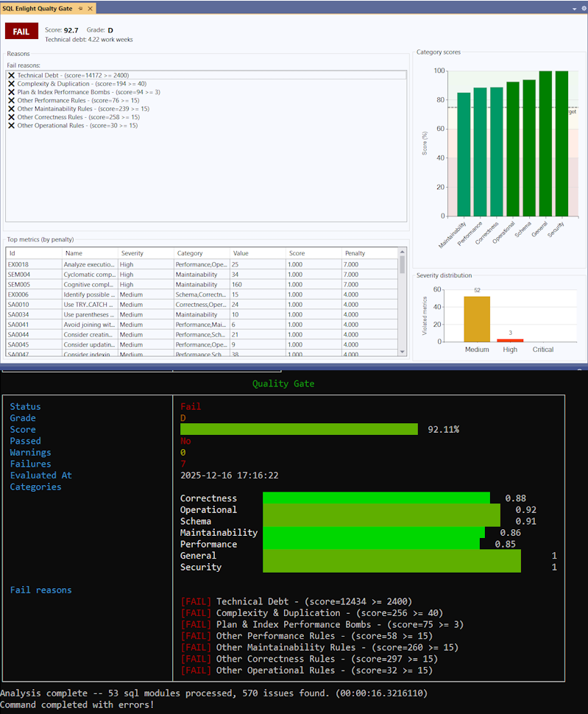
Task: Click console line 'Technical Debt - (score=12434 >= 2400)'
Action: click(x=314, y=601)
